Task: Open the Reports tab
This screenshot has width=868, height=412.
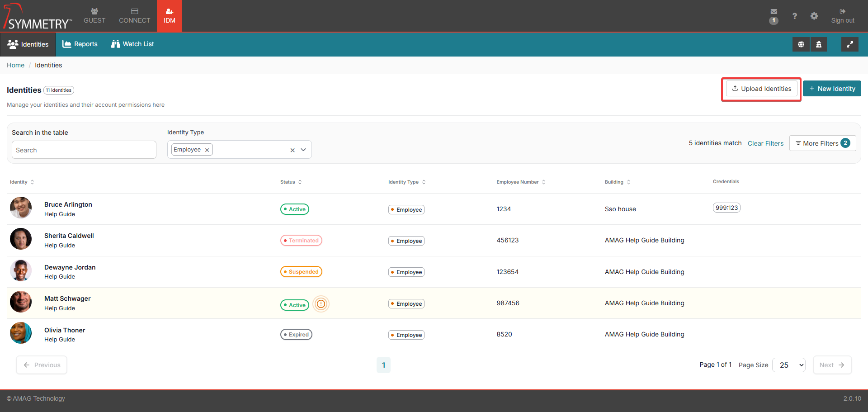Action: click(80, 44)
